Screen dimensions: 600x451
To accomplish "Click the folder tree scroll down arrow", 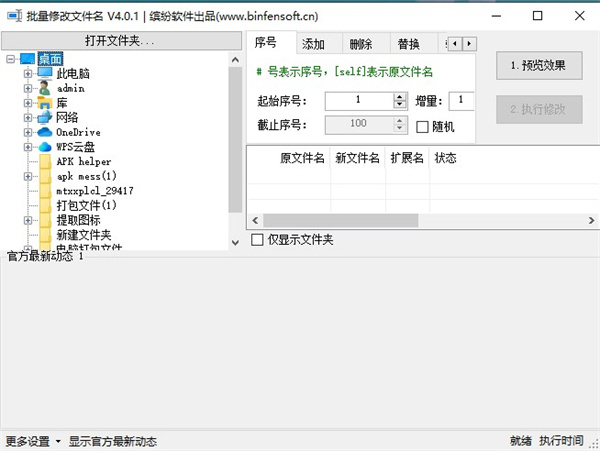I will [235, 242].
